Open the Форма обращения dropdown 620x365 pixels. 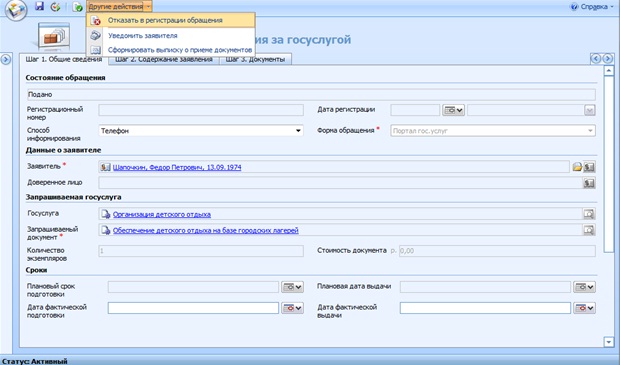click(x=493, y=130)
